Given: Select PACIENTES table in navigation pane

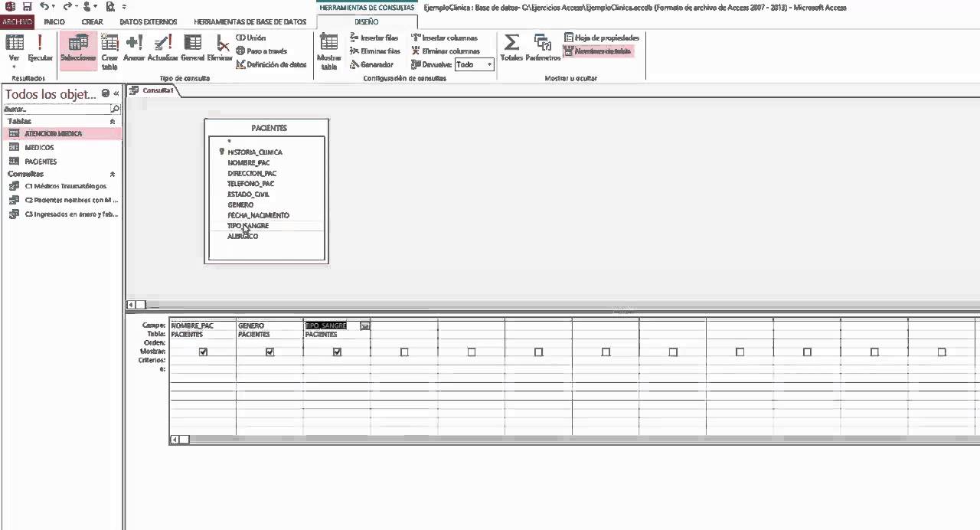Looking at the screenshot, I should (x=62, y=162).
